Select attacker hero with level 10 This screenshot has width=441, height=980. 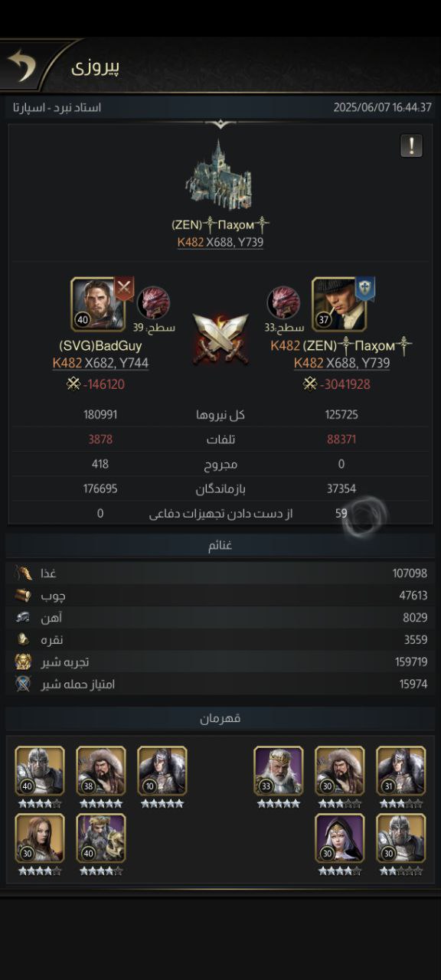coord(162,771)
